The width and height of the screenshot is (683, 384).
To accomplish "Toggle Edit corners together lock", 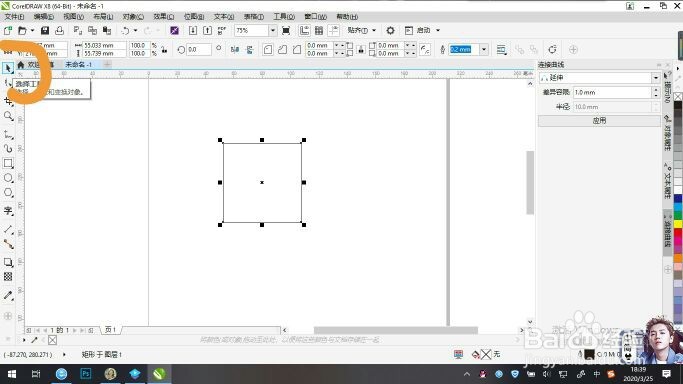I will 361,49.
